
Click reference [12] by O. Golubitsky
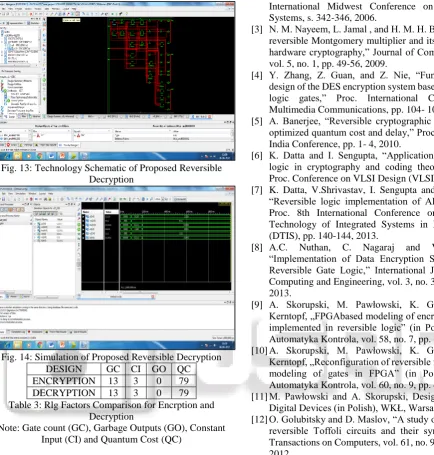343,434
